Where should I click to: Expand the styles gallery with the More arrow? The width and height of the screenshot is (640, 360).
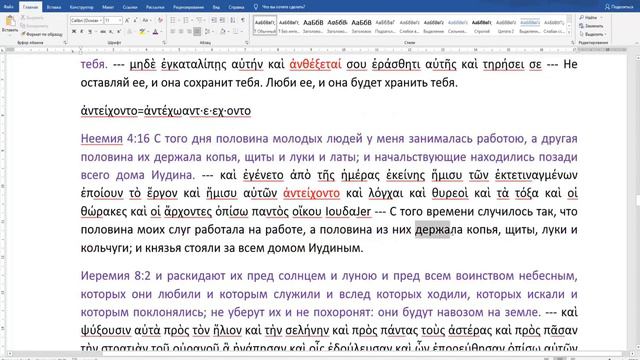pos(569,33)
